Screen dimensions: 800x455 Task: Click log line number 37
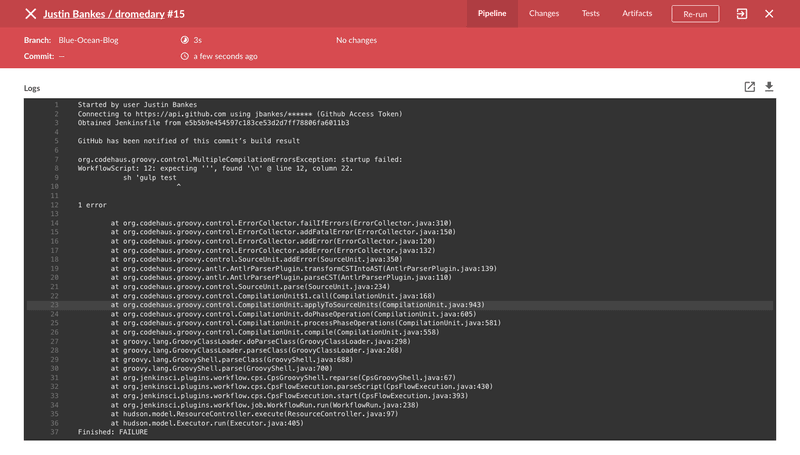coord(55,432)
